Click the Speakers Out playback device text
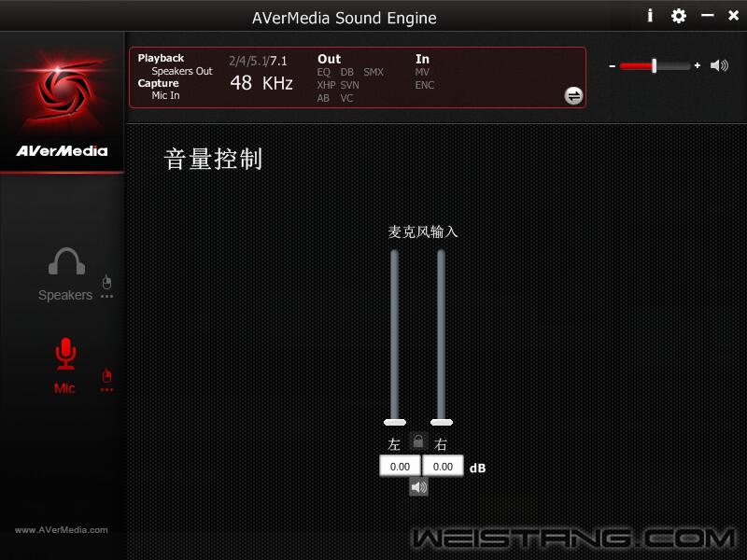 182,72
